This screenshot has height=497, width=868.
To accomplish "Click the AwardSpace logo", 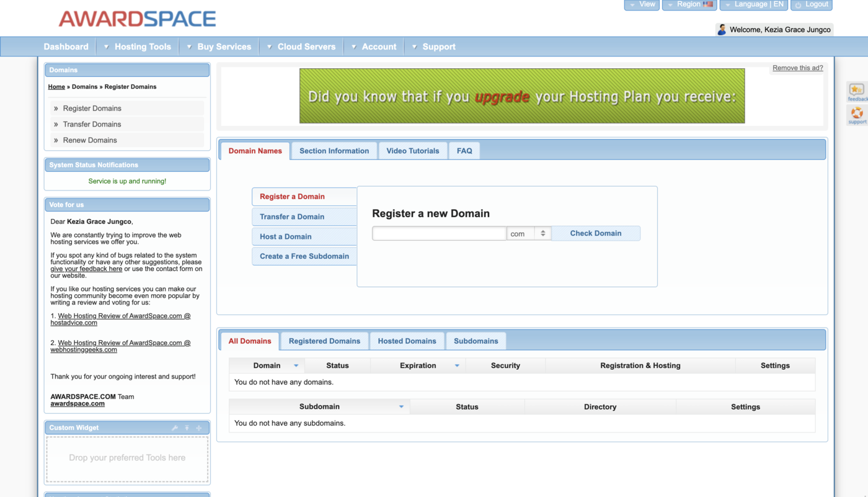I will [137, 19].
